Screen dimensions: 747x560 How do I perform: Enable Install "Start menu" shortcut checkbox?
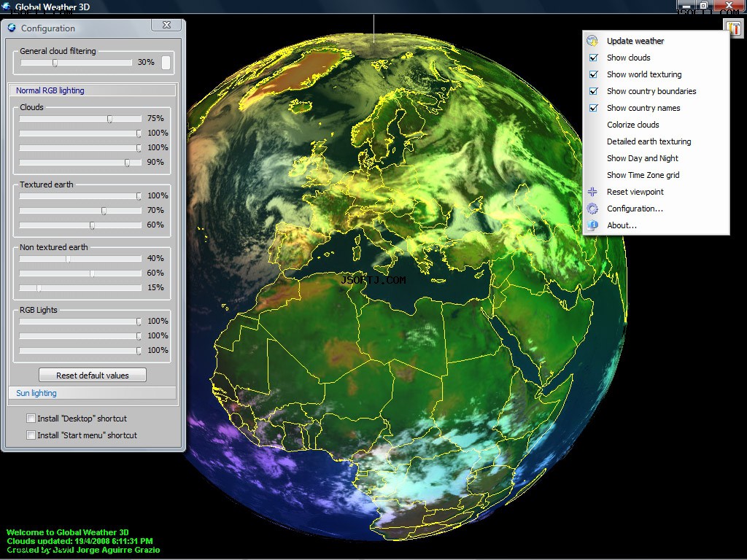point(31,435)
